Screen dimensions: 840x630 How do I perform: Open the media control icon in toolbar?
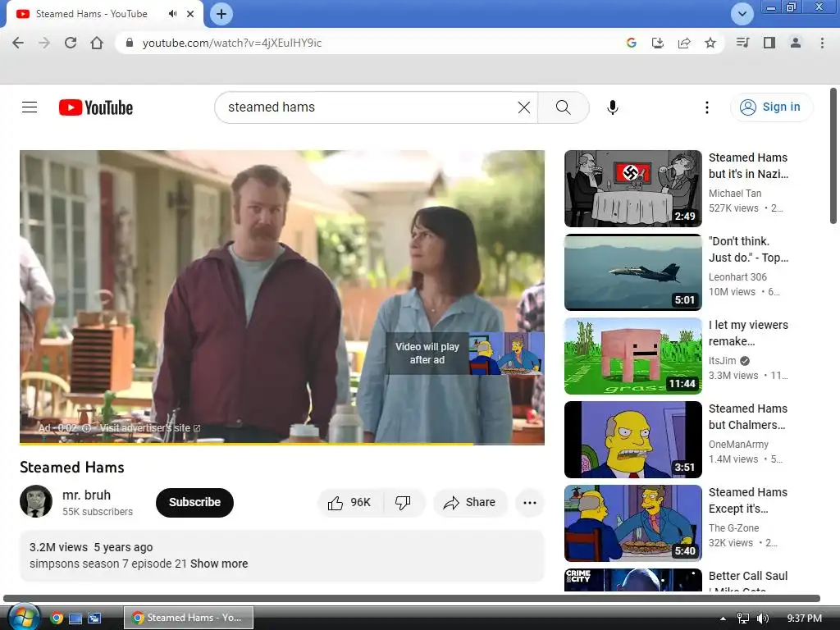742,43
